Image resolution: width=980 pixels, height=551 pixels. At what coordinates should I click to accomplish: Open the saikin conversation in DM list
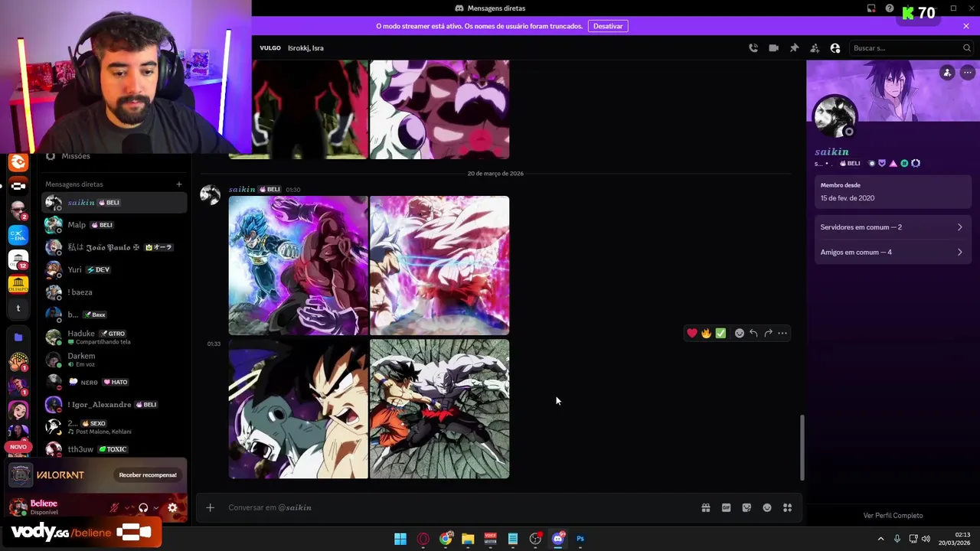tap(115, 203)
